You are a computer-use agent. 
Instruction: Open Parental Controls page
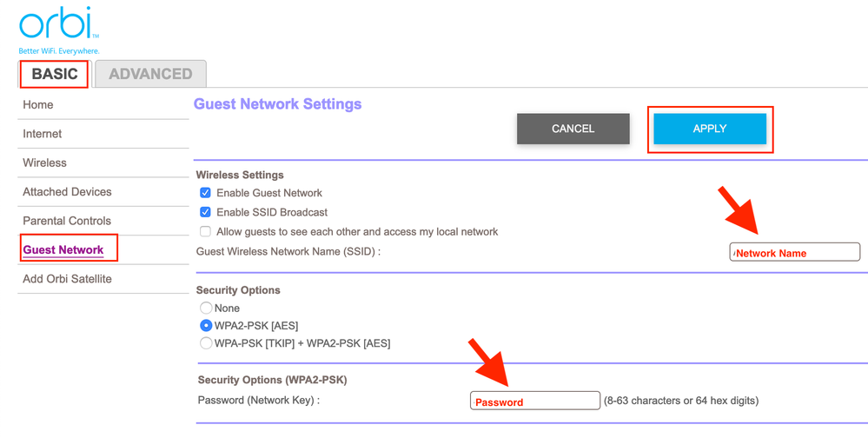point(67,221)
